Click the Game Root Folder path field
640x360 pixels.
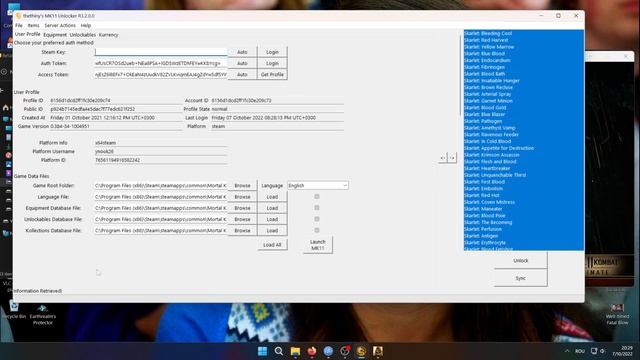pos(160,186)
